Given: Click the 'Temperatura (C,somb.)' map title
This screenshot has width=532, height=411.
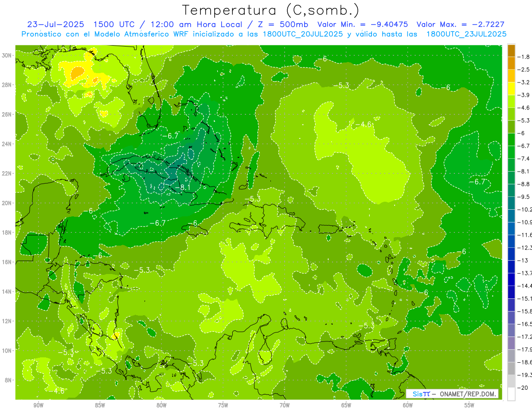Looking at the screenshot, I should point(271,10).
